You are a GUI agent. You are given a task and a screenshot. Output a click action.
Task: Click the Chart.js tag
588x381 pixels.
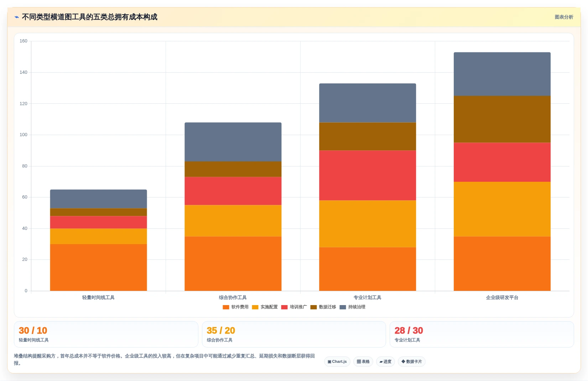(337, 361)
